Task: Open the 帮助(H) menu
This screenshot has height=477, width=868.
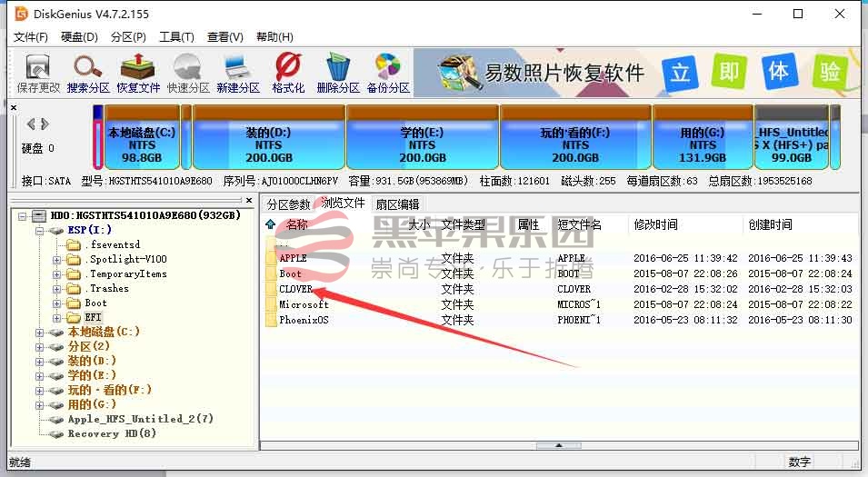Action: pyautogui.click(x=274, y=37)
